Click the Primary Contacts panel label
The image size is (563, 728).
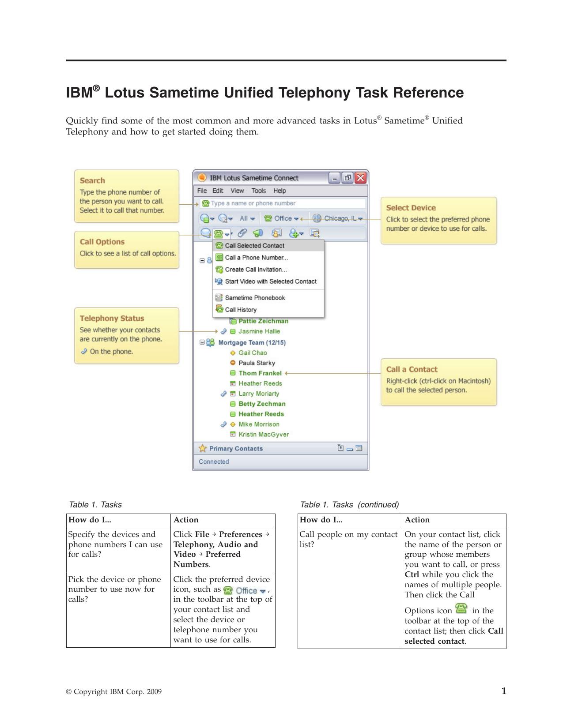(236, 448)
